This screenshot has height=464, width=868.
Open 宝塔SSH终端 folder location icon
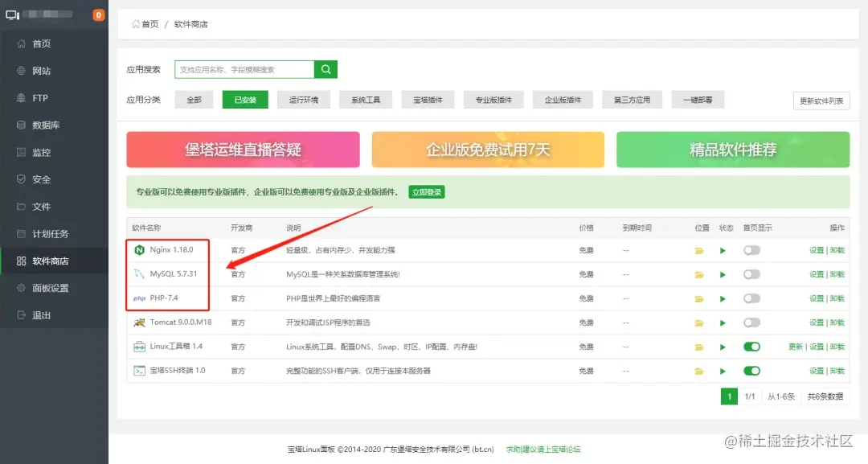coord(699,371)
